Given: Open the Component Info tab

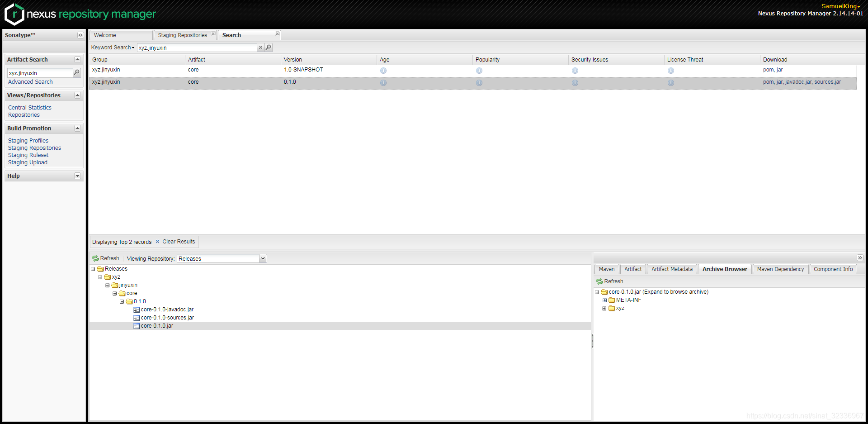Looking at the screenshot, I should [x=833, y=269].
